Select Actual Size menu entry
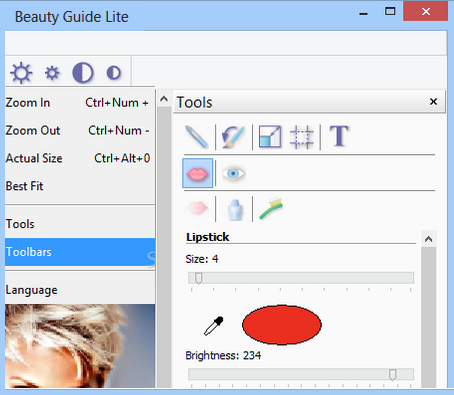This screenshot has height=395, width=454. (80, 158)
